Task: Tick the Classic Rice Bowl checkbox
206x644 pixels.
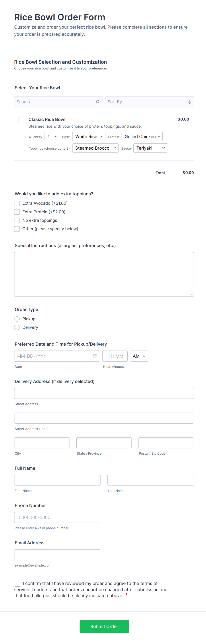Action: (x=21, y=119)
